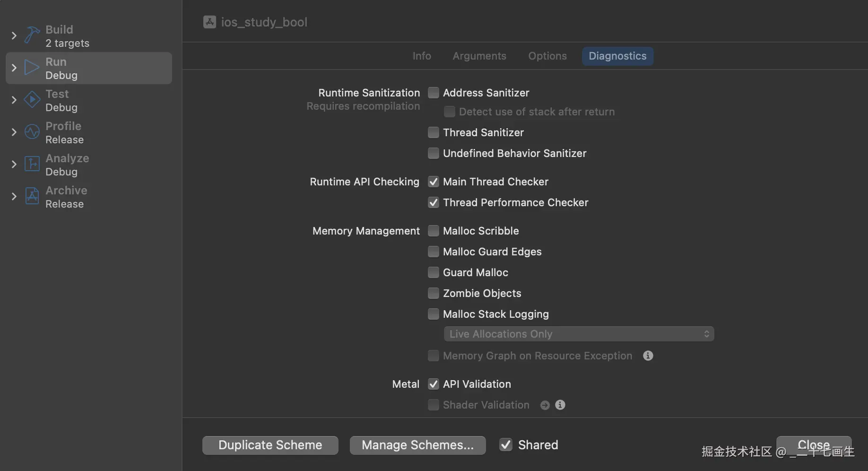Click the Duplicate Scheme button
The image size is (868, 471).
point(270,445)
